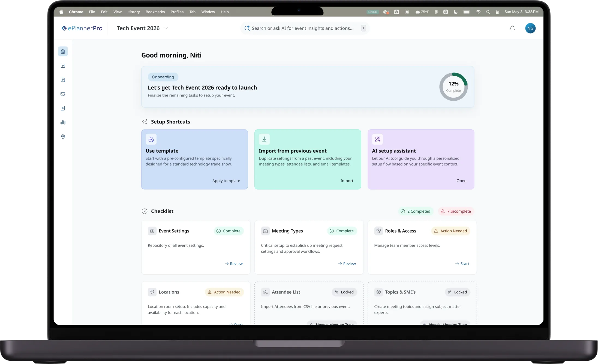
Task: Click the 12% Complete progress ring
Action: tap(453, 87)
